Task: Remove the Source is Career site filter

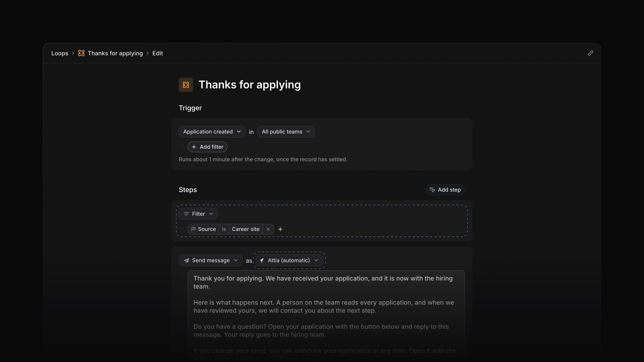Action: 268,229
